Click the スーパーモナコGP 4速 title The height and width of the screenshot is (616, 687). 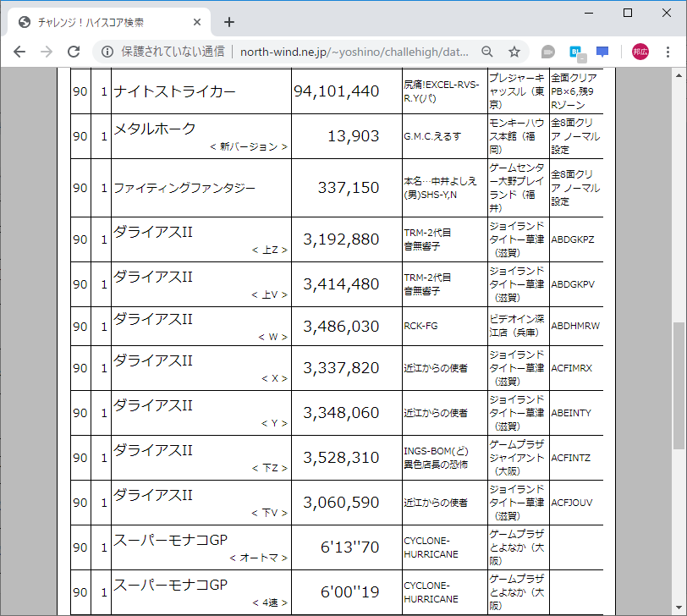point(170,585)
